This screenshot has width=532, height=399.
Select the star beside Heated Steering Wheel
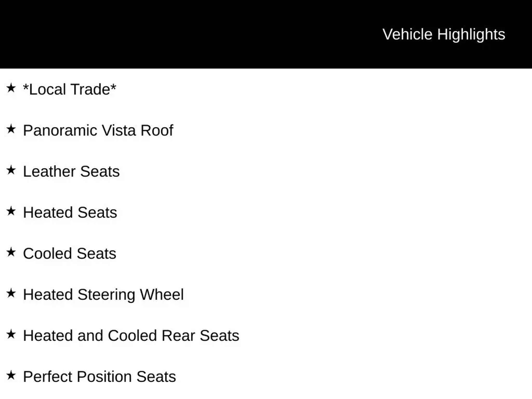11,293
